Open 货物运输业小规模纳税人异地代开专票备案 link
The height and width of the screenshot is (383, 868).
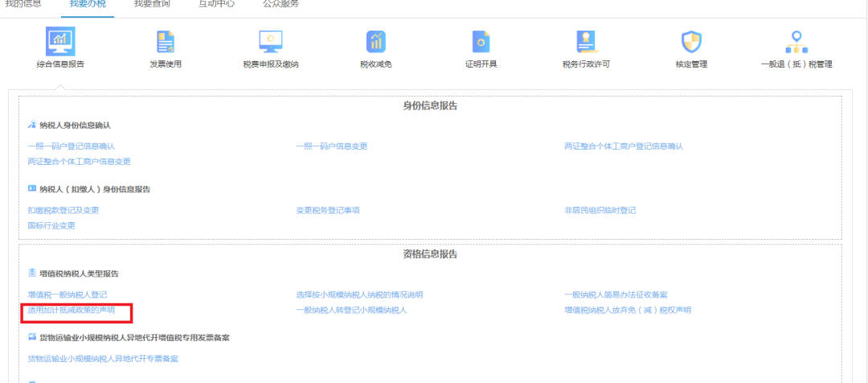pos(103,359)
